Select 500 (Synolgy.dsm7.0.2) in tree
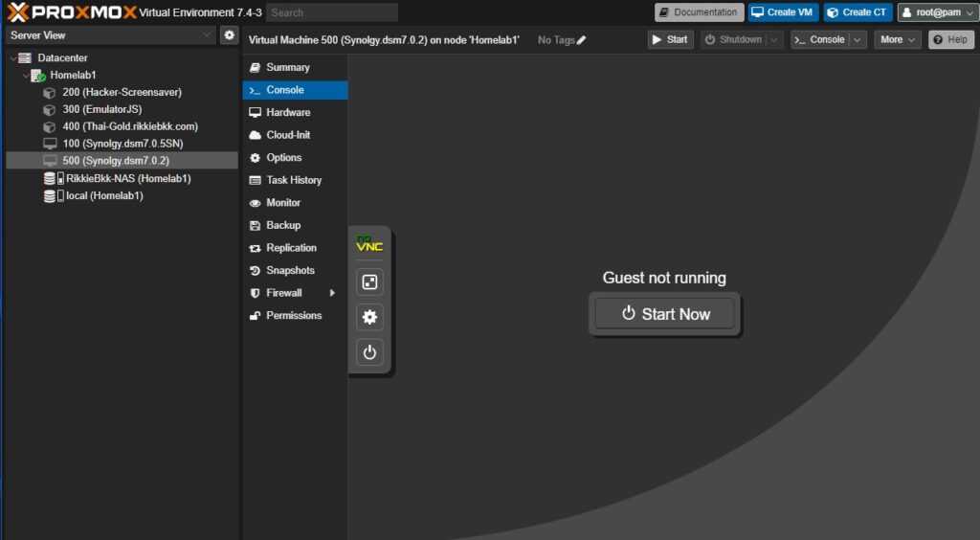The width and height of the screenshot is (980, 540). pyautogui.click(x=122, y=161)
